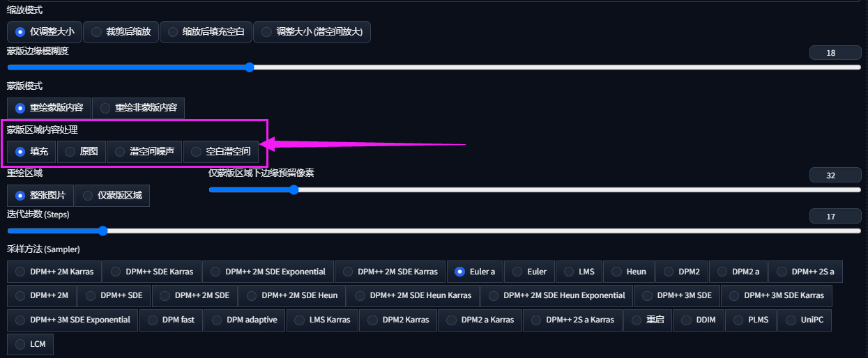Select 仅蒙版区域 inpaint area
This screenshot has height=358, width=868.
coord(112,196)
